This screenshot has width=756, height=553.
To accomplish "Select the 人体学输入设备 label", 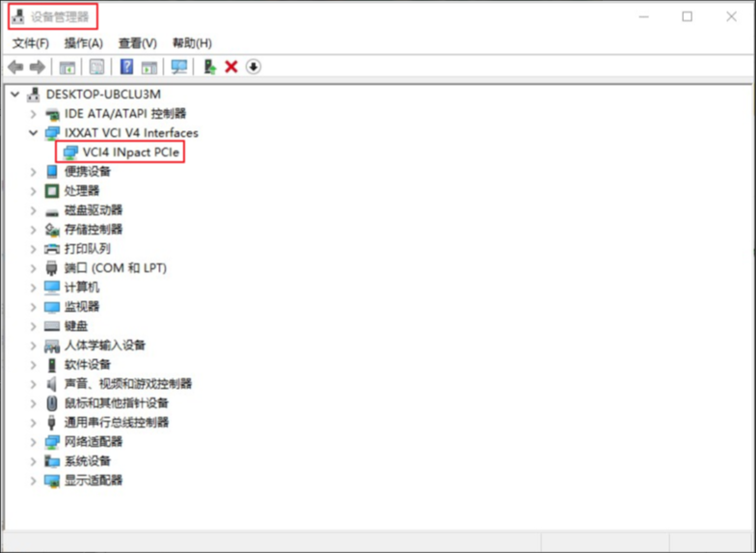I will coord(105,346).
